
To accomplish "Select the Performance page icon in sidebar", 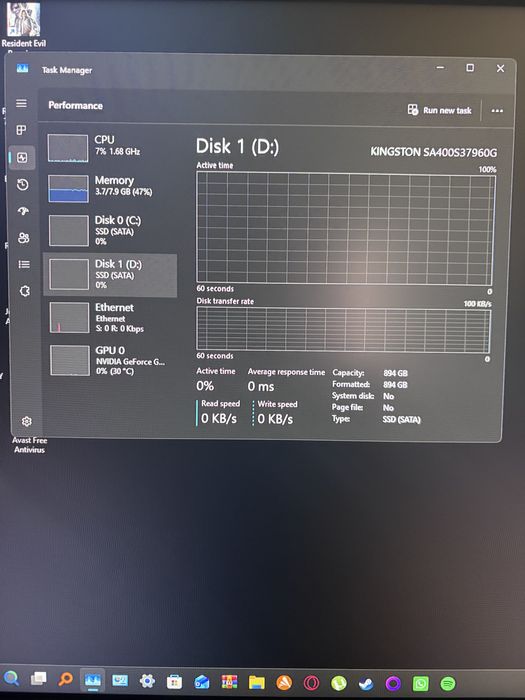I will pyautogui.click(x=22, y=157).
